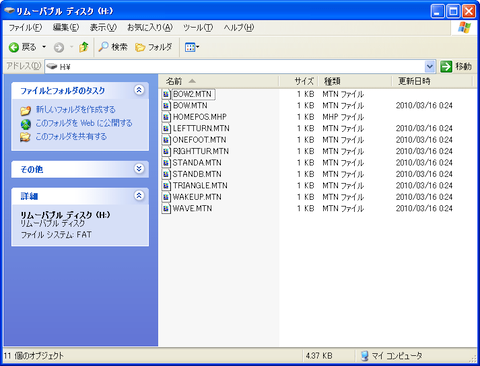Sort by the Name (名前) column header
This screenshot has height=366, width=480.
coord(218,81)
